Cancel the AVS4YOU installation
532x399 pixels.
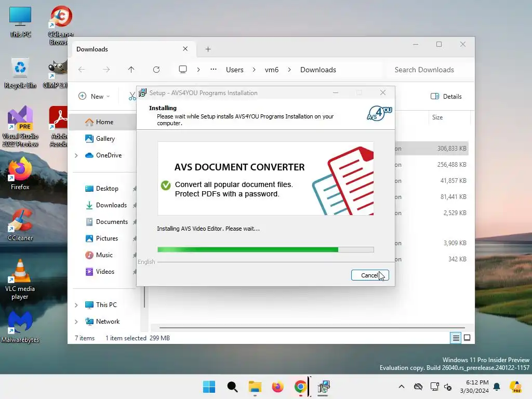click(370, 275)
